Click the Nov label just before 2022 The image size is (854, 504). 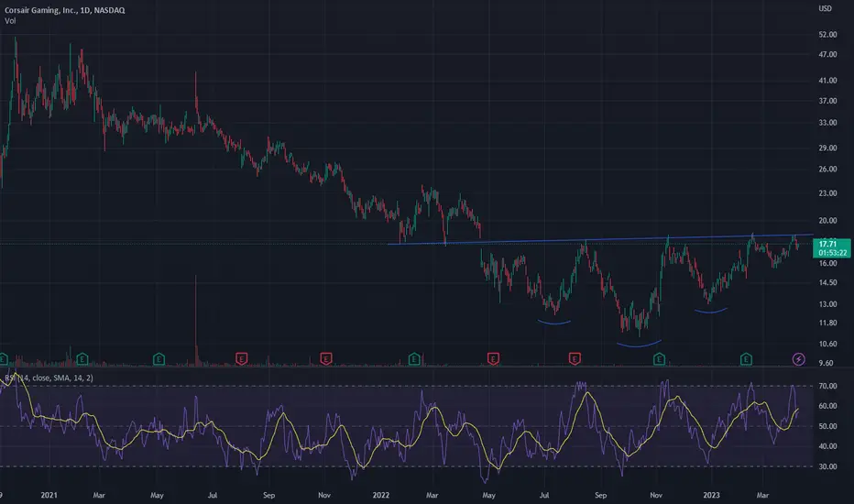coord(324,495)
